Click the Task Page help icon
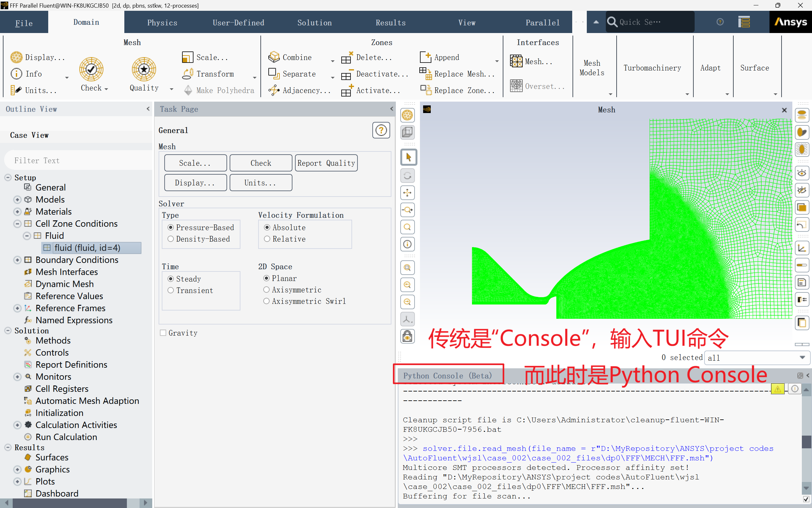The image size is (812, 508). (381, 130)
